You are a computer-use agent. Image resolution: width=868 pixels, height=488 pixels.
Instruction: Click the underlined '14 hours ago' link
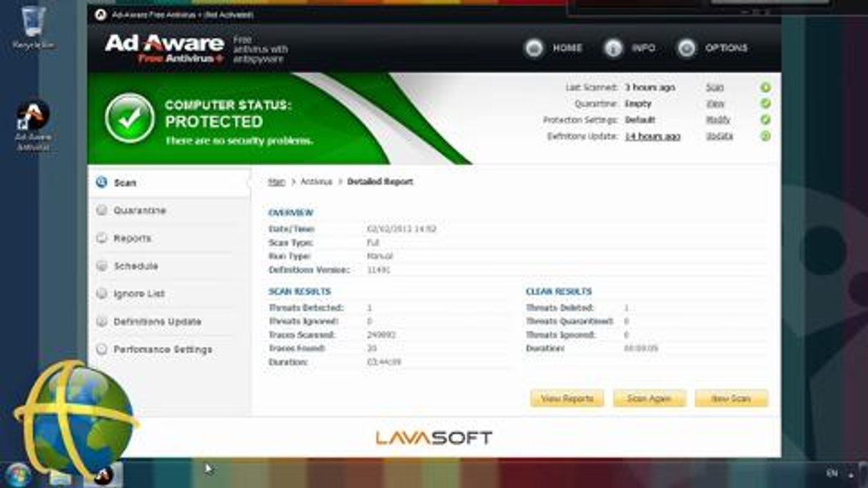click(652, 136)
